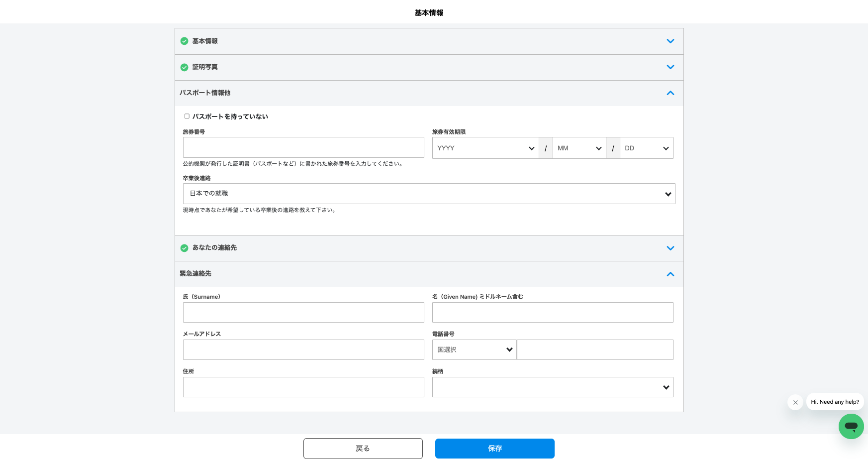Click the 氏 (Surname) input field
The width and height of the screenshot is (868, 462).
303,312
